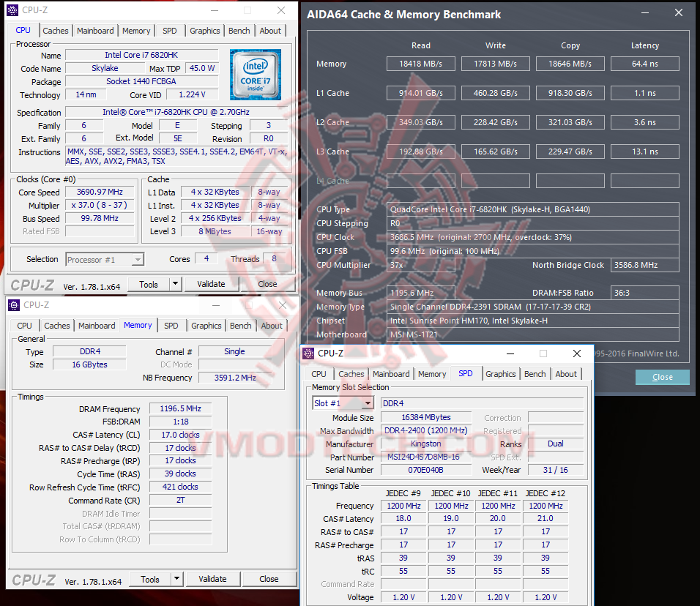Viewport: 700px width, 606px height.
Task: Click Tools button in the Memory window
Action: (x=150, y=579)
